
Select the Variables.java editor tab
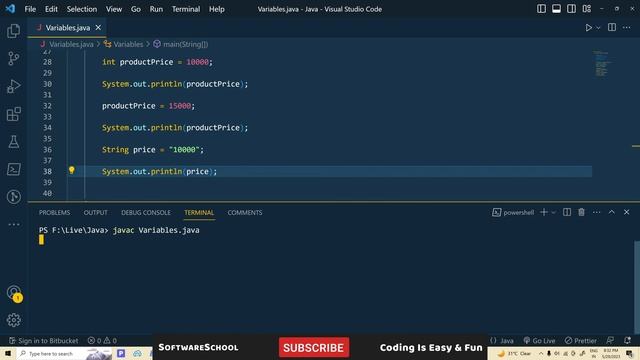tap(67, 28)
